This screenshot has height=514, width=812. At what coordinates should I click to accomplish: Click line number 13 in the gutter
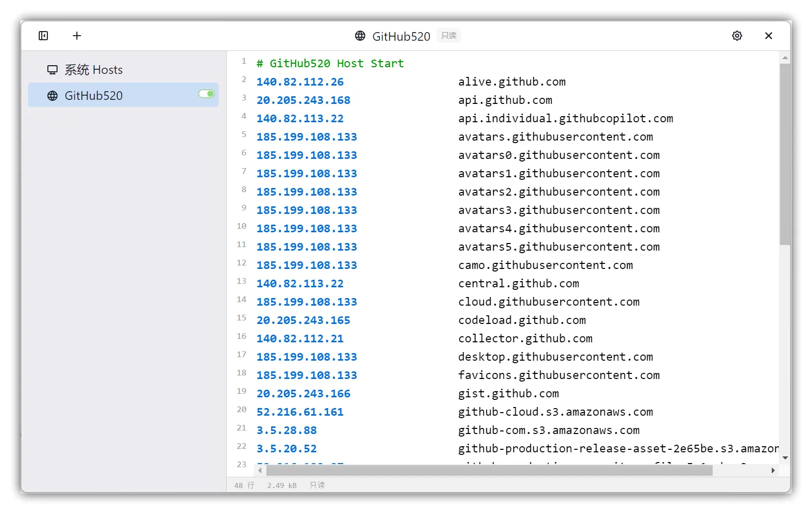pos(241,281)
